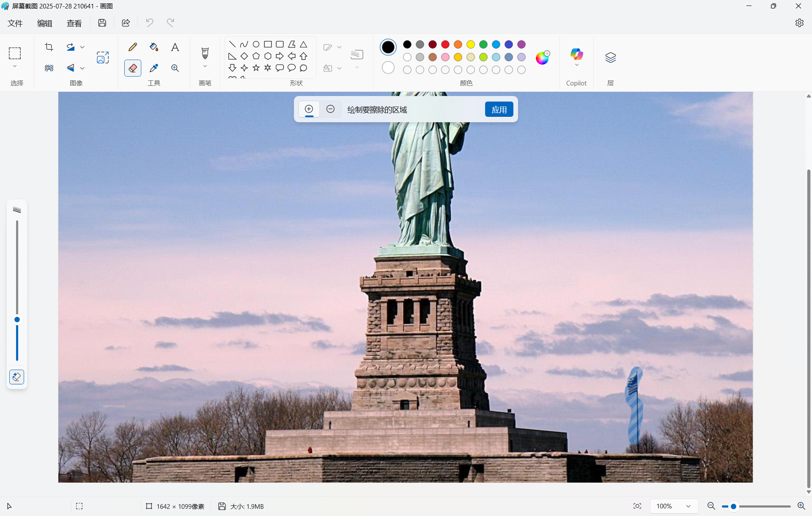Click the zoom out magnifier button
The width and height of the screenshot is (812, 516).
click(711, 506)
